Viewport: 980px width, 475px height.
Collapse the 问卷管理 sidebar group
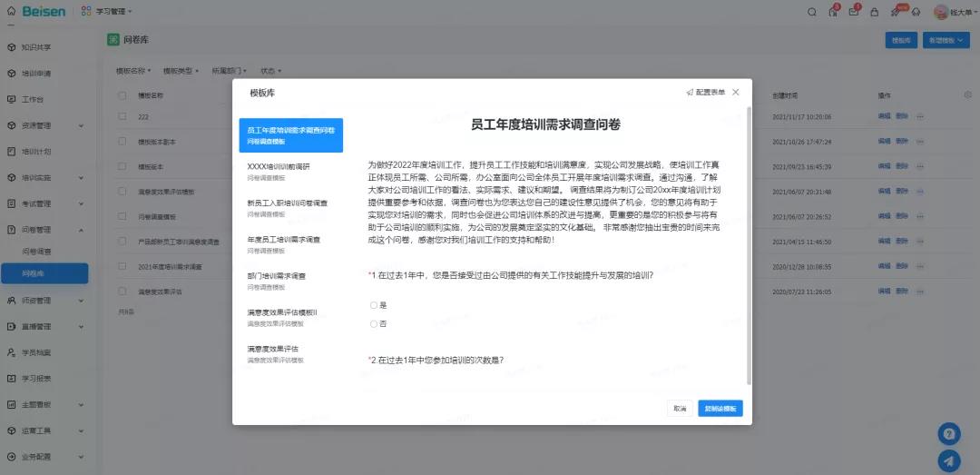81,230
